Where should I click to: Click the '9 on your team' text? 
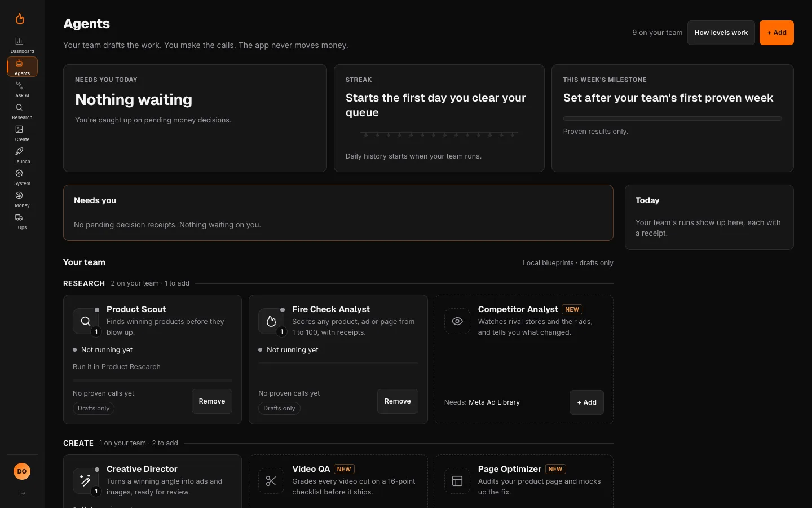(657, 33)
